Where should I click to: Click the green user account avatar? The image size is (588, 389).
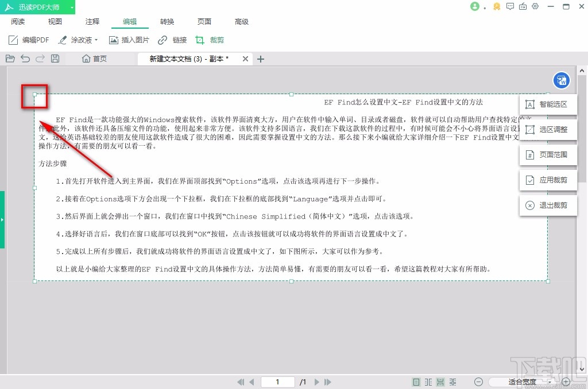475,6
